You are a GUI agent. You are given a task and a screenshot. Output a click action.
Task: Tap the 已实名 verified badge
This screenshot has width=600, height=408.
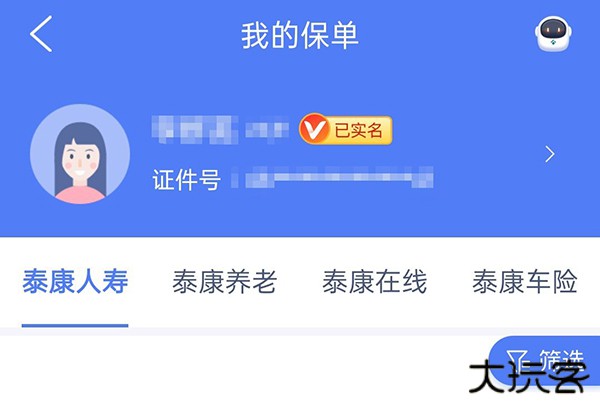346,130
